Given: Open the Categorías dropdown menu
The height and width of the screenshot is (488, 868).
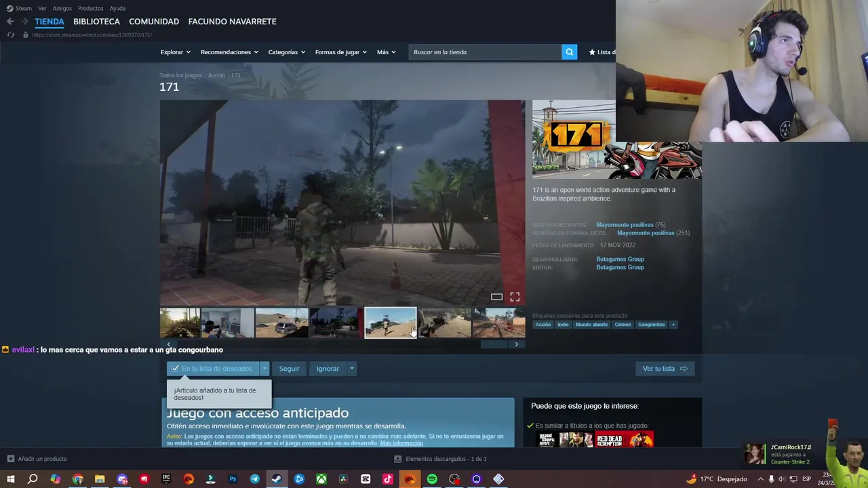Looking at the screenshot, I should coord(287,52).
